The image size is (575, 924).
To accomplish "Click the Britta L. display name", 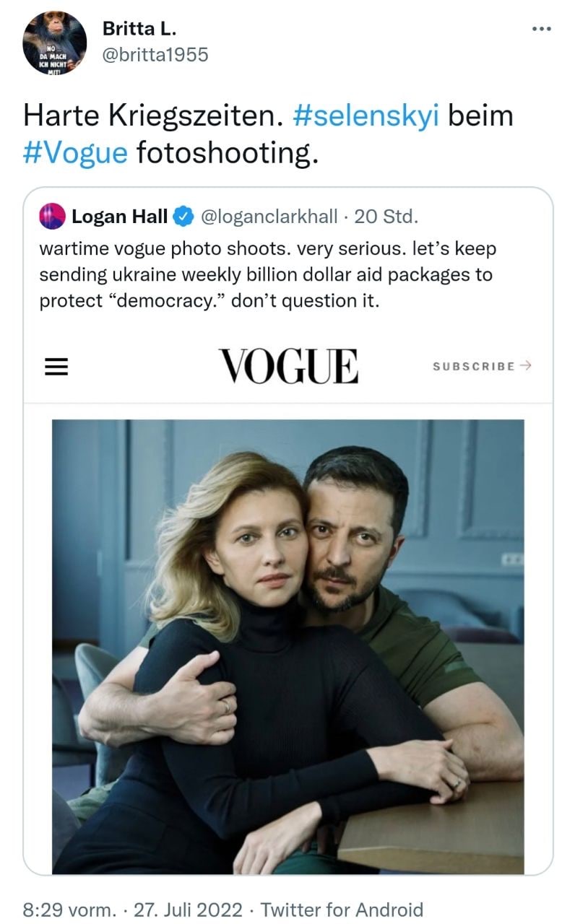I will [139, 29].
